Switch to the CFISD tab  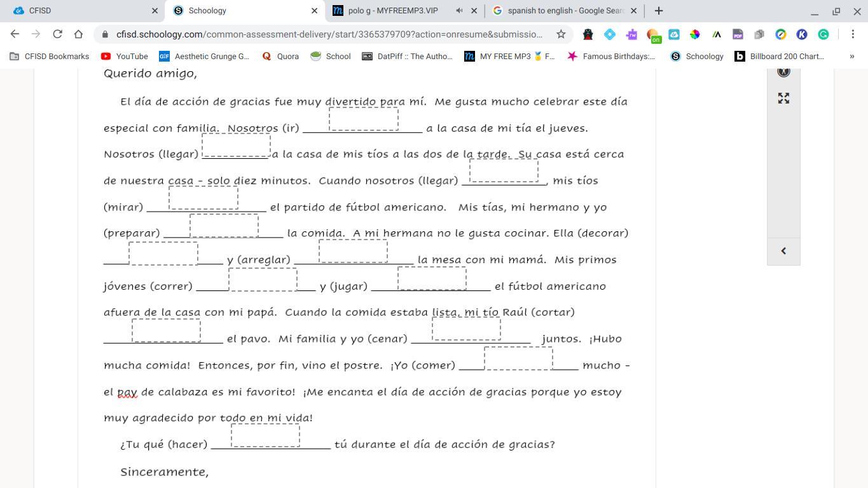[82, 11]
